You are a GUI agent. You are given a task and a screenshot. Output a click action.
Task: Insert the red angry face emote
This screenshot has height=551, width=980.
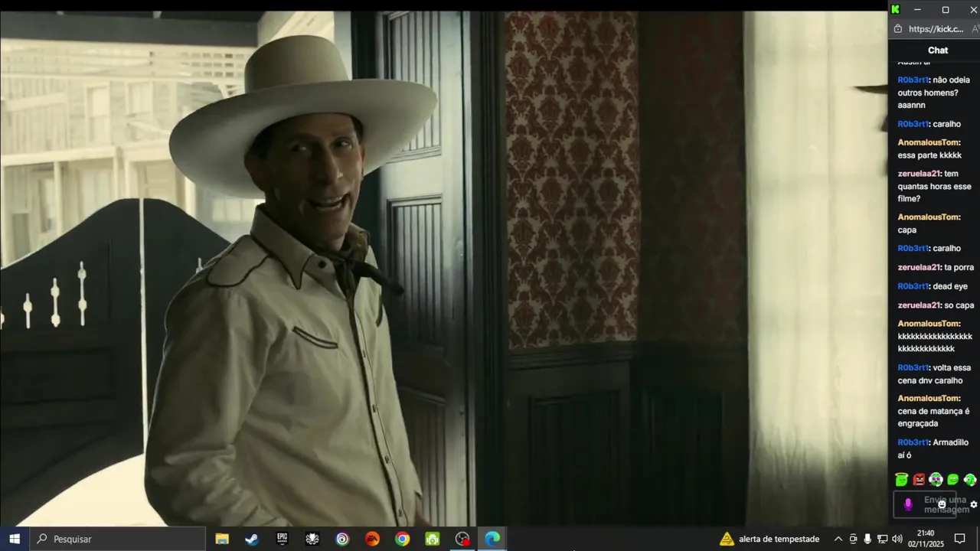[919, 480]
